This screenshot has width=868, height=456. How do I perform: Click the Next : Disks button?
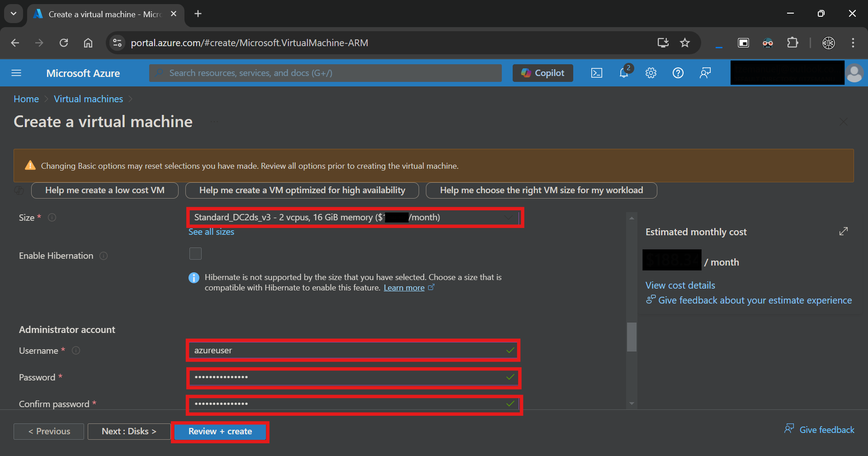coord(129,432)
